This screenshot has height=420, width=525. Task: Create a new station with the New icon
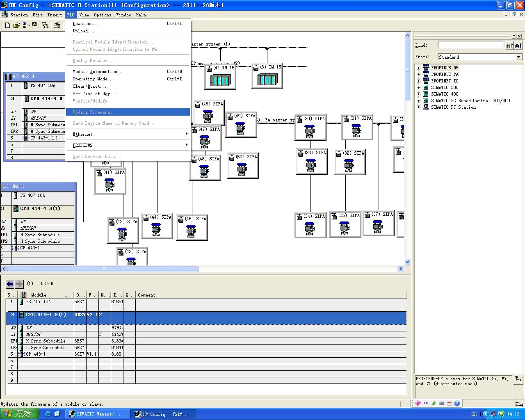(x=7, y=25)
